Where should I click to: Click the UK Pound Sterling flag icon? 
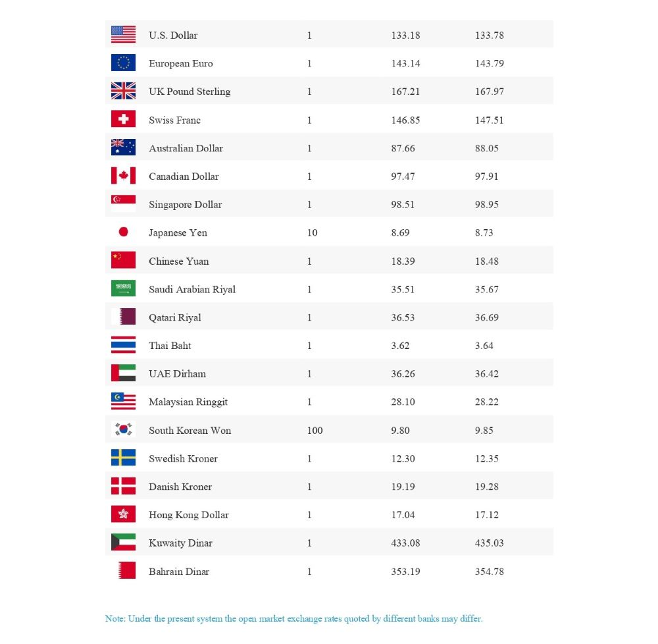123,92
